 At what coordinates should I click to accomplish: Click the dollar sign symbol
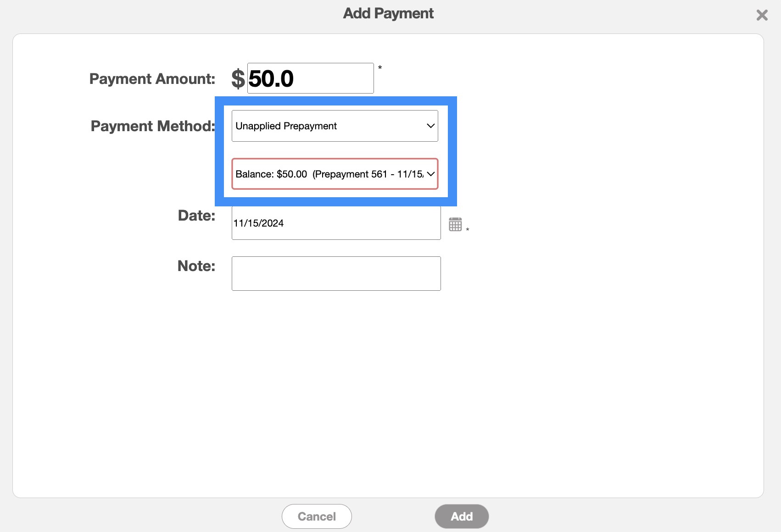tap(238, 79)
